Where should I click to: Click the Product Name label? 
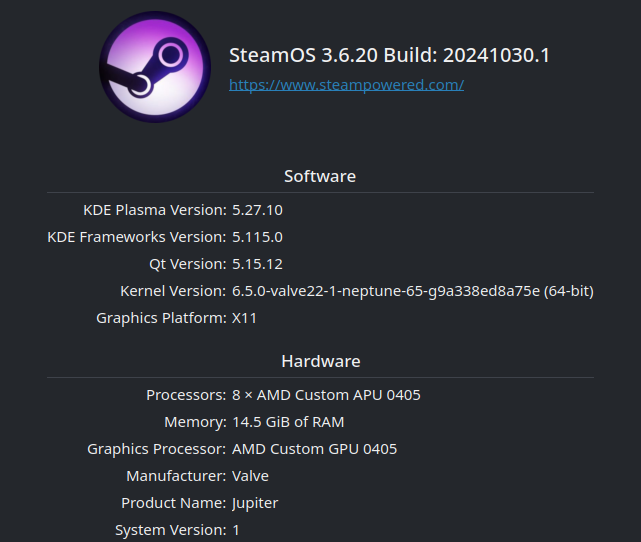point(174,503)
